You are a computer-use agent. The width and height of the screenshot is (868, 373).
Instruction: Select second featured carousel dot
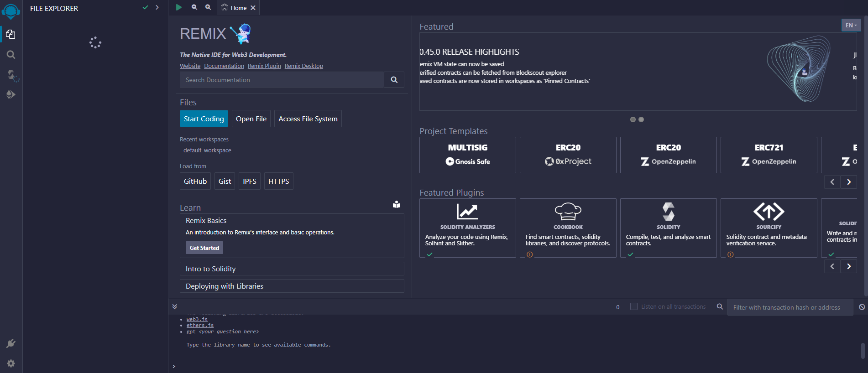point(641,119)
